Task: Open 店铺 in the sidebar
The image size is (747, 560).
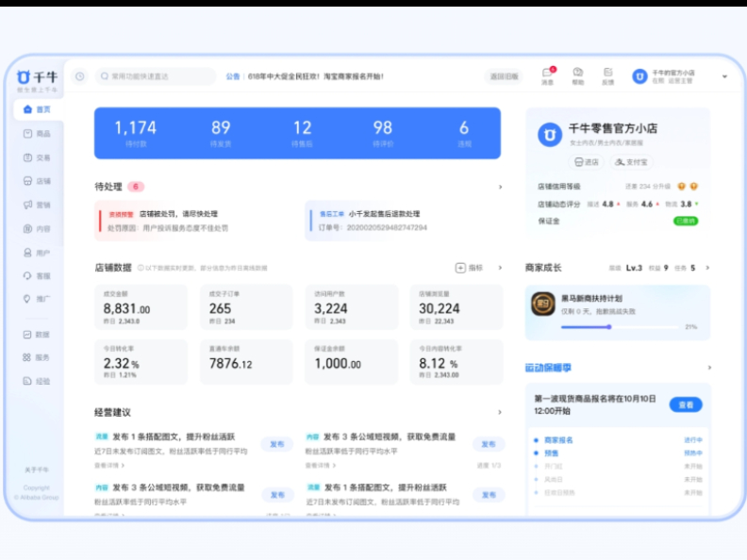Action: pos(37,181)
